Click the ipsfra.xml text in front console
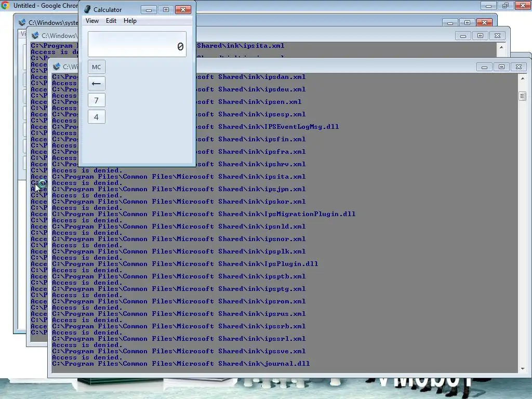532x399 pixels. (x=285, y=152)
